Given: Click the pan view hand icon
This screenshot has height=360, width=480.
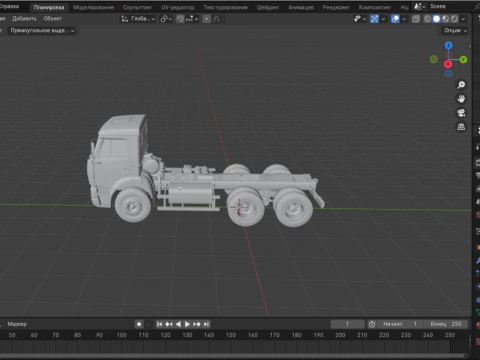Looking at the screenshot, I should [x=461, y=99].
